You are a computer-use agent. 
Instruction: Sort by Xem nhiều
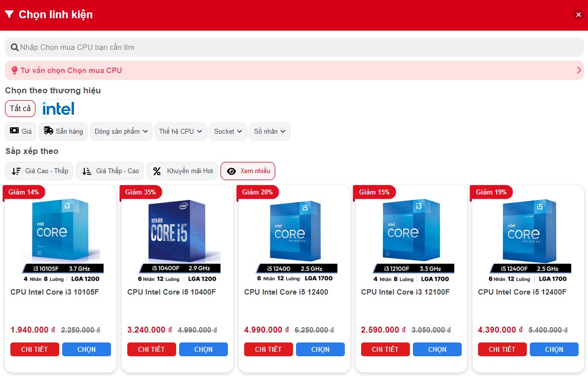click(248, 171)
